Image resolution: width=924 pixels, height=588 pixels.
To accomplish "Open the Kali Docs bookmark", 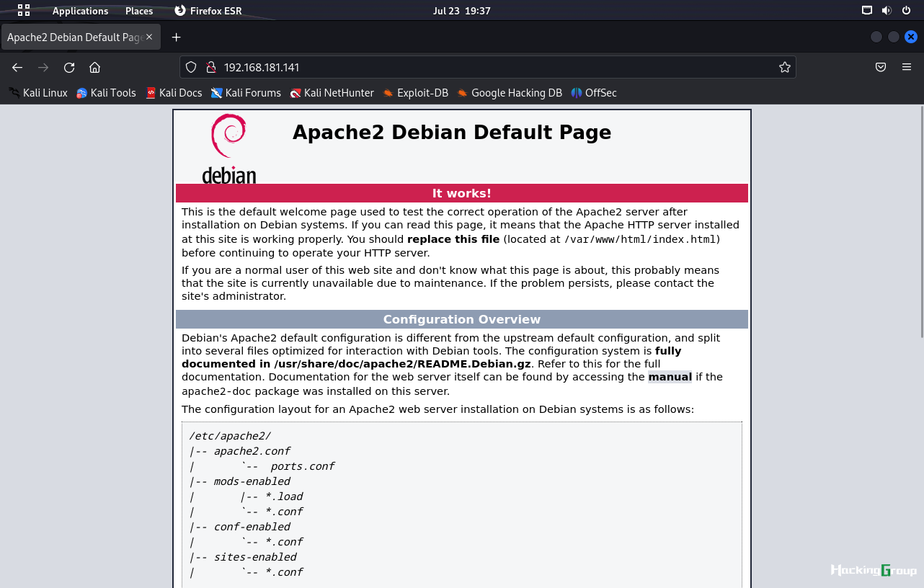I will pos(173,92).
